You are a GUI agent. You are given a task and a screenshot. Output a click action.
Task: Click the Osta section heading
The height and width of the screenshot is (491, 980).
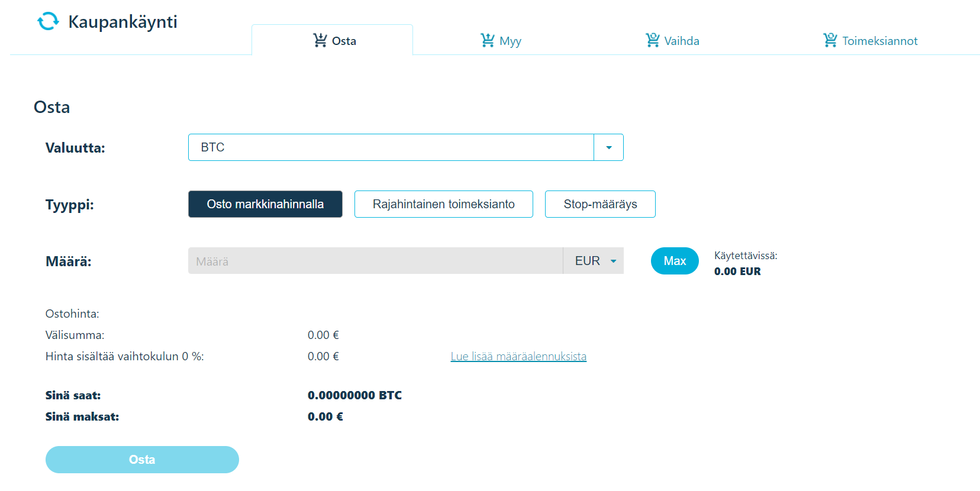(52, 107)
